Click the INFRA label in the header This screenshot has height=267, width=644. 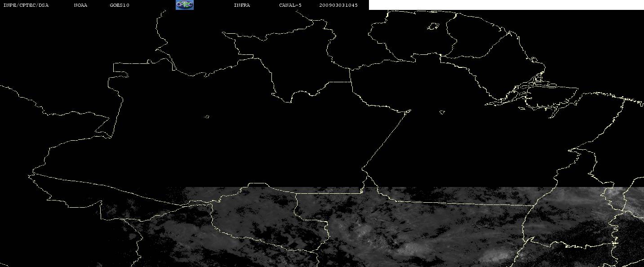click(x=242, y=5)
